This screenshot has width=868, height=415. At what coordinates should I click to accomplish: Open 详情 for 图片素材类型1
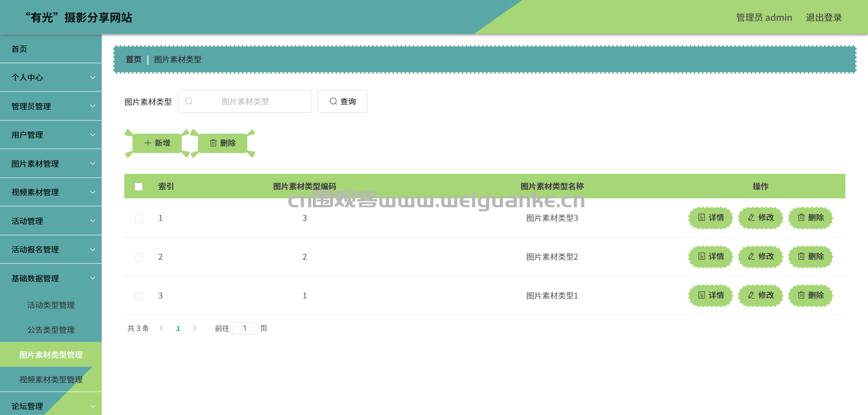711,296
